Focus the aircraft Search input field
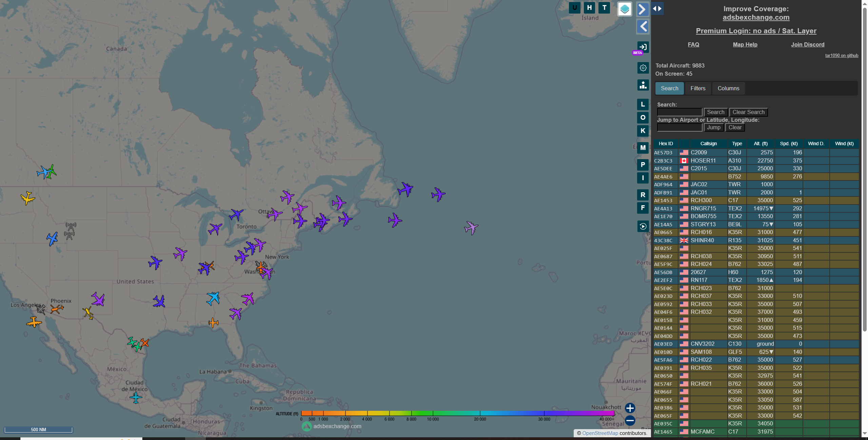 coord(679,112)
